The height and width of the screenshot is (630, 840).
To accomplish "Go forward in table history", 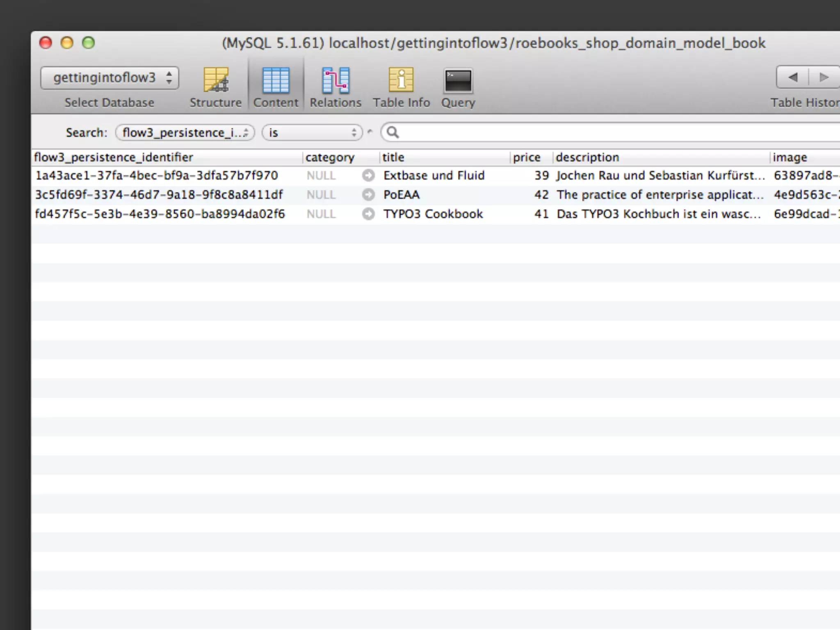I will [x=824, y=77].
